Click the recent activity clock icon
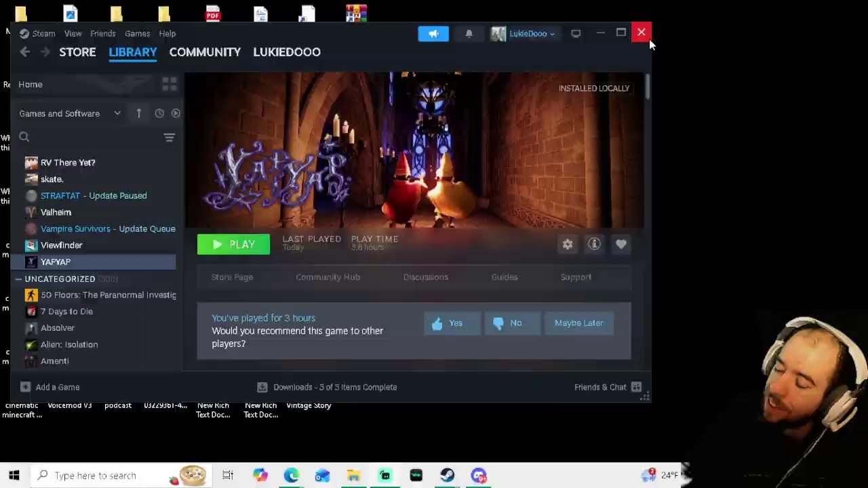 click(x=159, y=113)
